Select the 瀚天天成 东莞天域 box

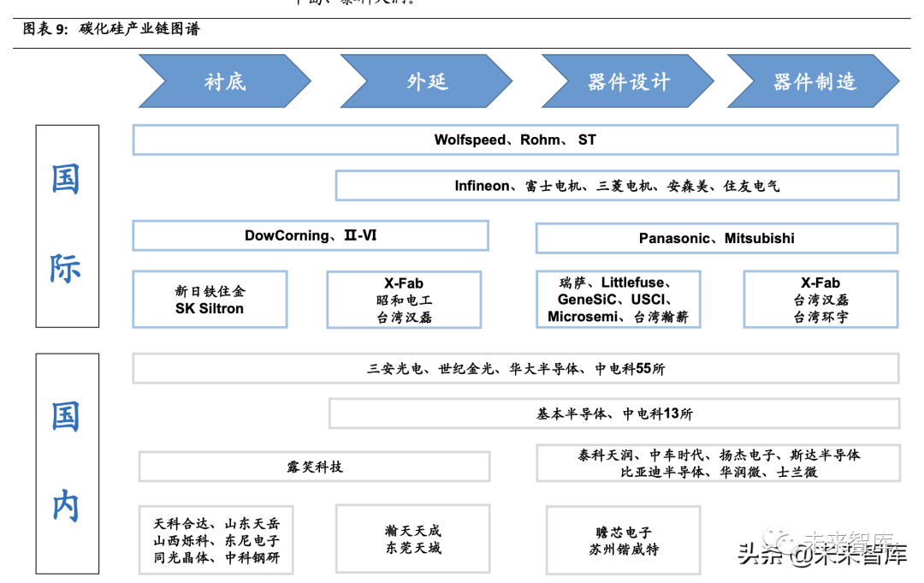(412, 538)
